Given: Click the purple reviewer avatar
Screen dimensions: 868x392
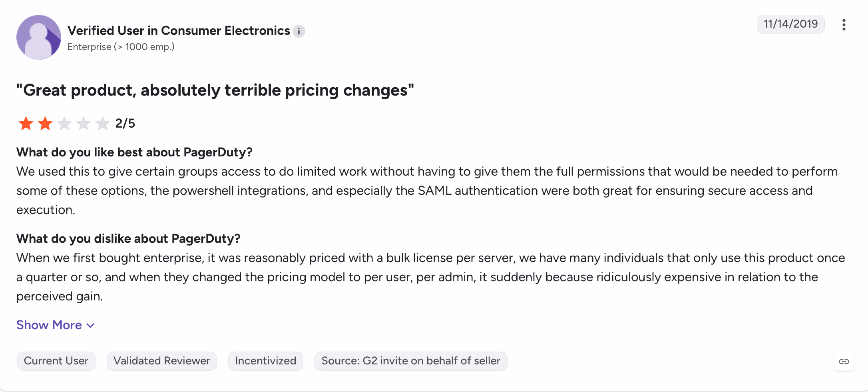Looking at the screenshot, I should coord(39,37).
